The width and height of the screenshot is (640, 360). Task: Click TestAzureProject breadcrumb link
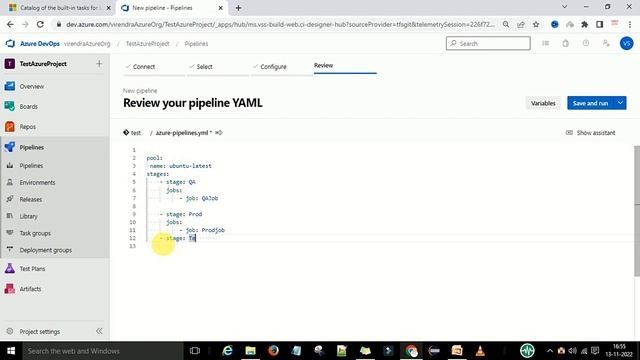(x=147, y=44)
